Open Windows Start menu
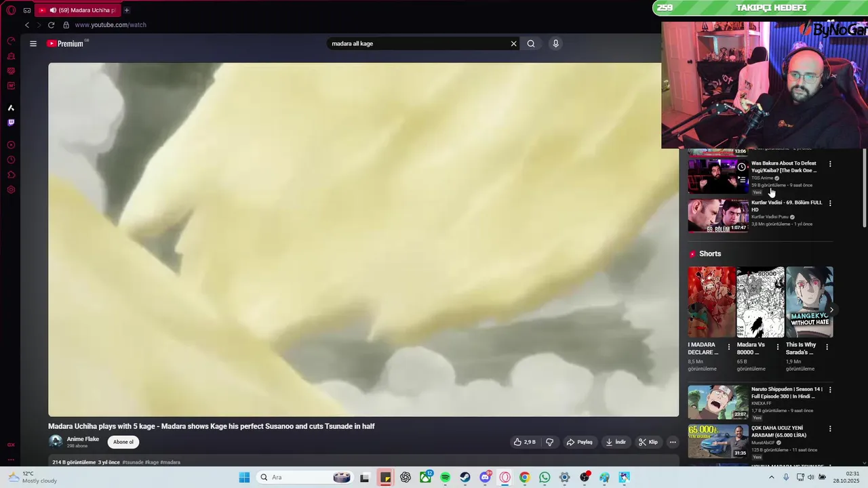Screen dimensions: 868x488 (244, 477)
